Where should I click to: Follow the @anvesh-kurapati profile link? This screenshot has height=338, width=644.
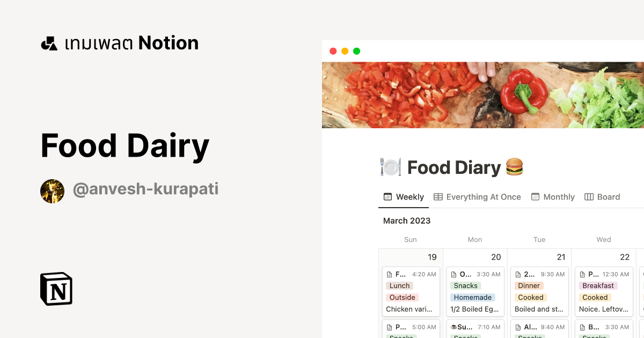tap(146, 189)
